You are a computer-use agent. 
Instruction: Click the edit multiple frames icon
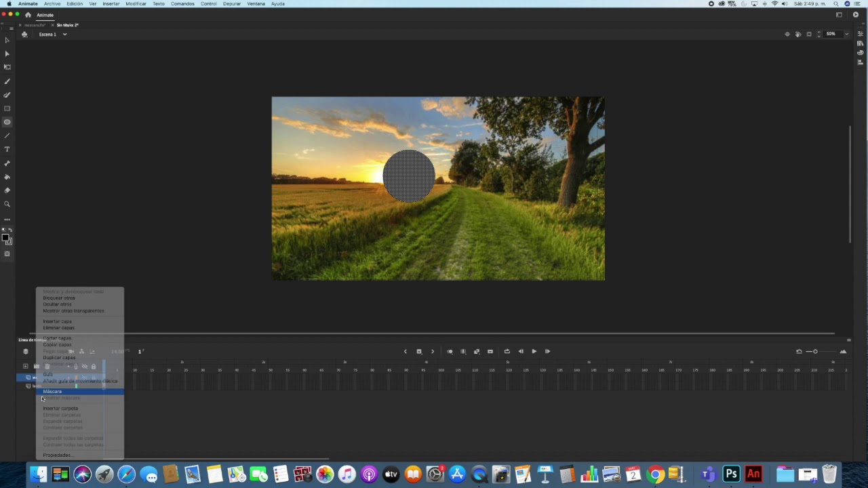click(x=463, y=351)
